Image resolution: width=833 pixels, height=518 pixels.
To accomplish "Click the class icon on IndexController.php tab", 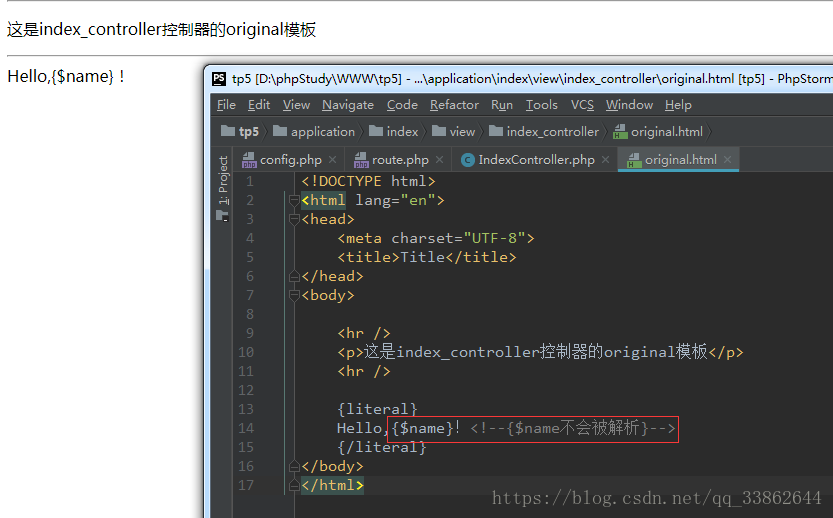I will click(x=468, y=160).
